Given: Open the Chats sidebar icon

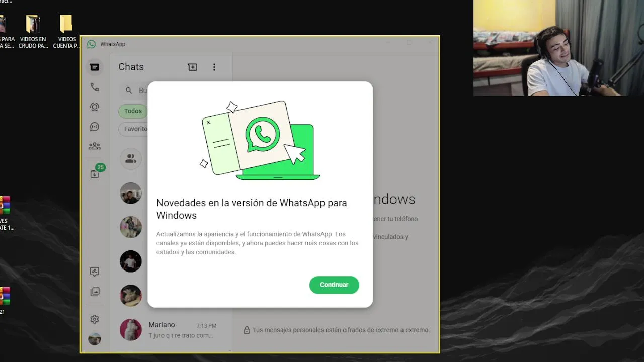Looking at the screenshot, I should click(94, 67).
